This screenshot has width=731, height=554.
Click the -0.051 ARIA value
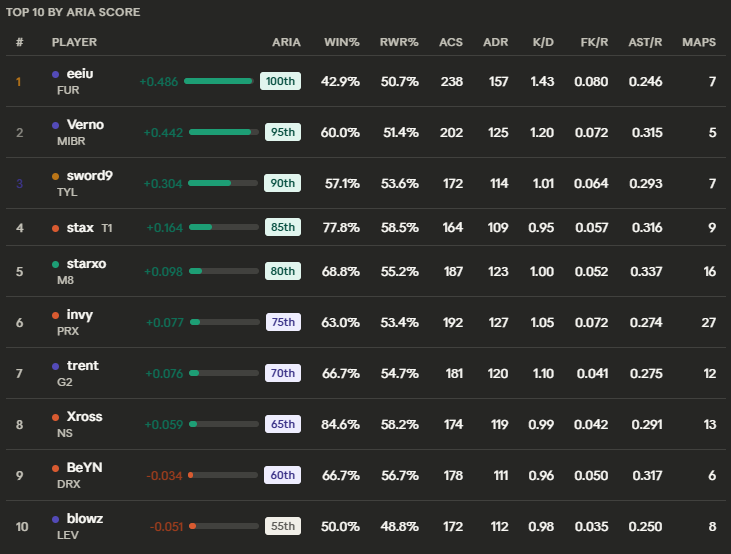[x=166, y=526]
